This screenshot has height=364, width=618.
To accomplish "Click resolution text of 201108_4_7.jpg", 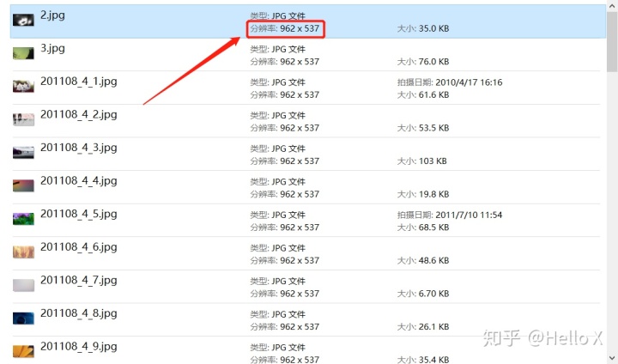I will coord(285,294).
